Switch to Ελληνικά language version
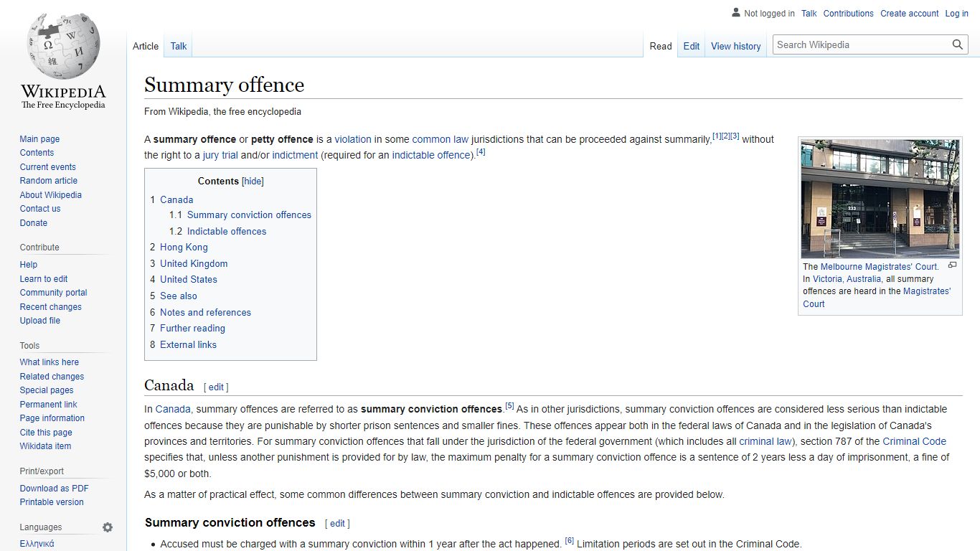The height and width of the screenshot is (551, 980). pos(37,544)
